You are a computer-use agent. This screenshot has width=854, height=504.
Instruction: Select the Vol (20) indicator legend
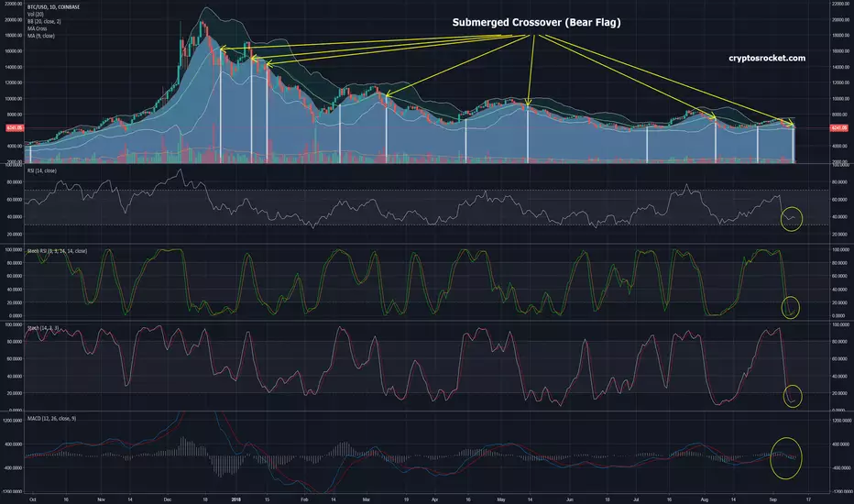coord(36,14)
